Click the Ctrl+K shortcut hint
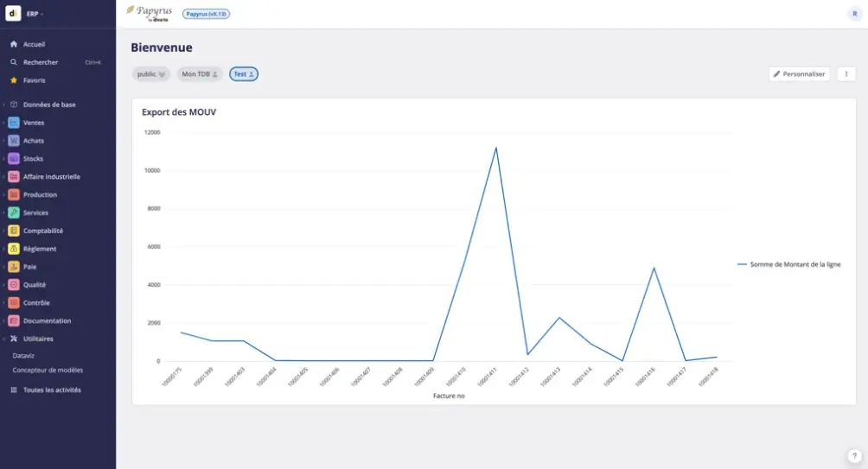 click(x=93, y=62)
